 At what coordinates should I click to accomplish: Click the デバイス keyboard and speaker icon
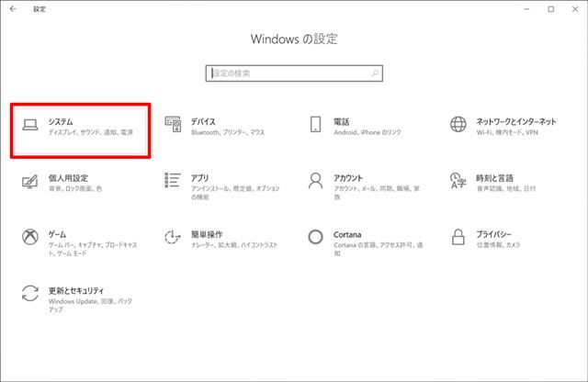point(173,124)
